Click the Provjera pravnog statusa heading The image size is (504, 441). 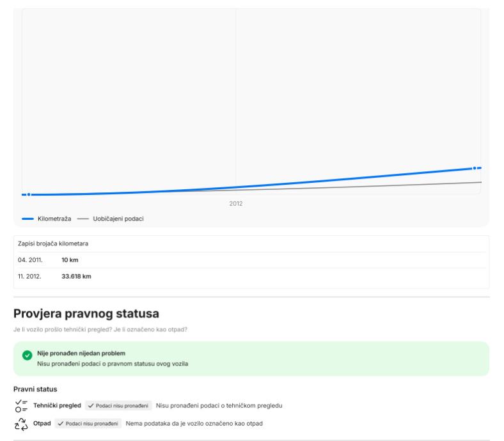click(86, 314)
